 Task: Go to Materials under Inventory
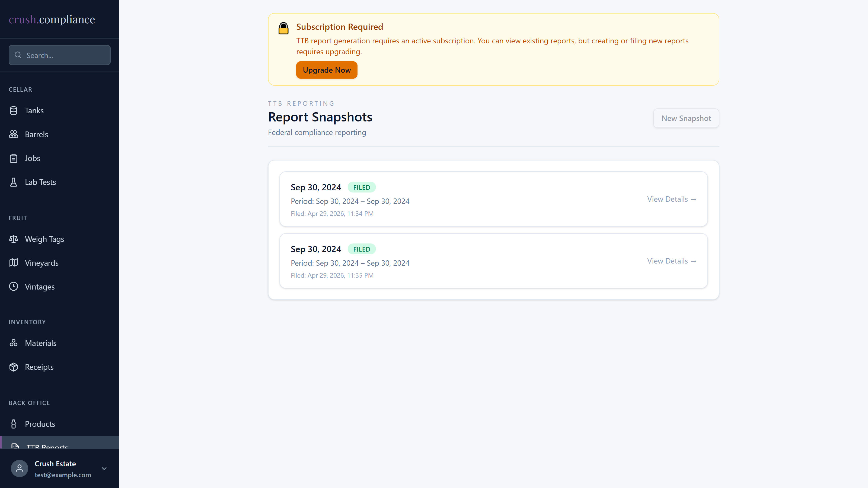pos(60,343)
